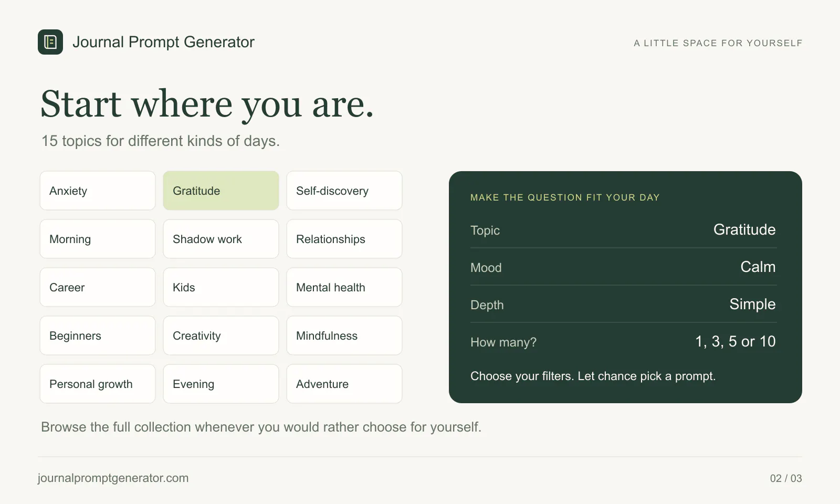This screenshot has height=504, width=840.
Task: Change the Depth filter value Simple
Action: [752, 304]
